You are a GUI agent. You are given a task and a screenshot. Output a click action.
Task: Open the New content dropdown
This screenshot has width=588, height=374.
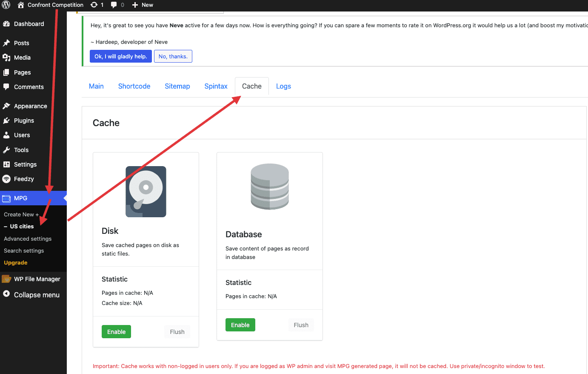point(143,5)
